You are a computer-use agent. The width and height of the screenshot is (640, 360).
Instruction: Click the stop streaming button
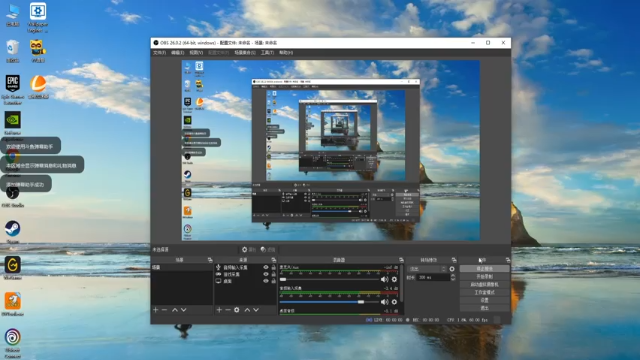coord(484,269)
